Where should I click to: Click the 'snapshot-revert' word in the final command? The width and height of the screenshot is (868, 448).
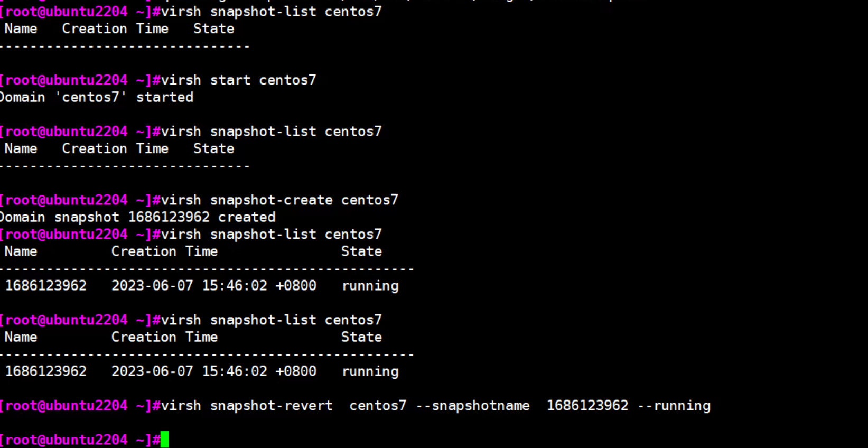coord(272,406)
